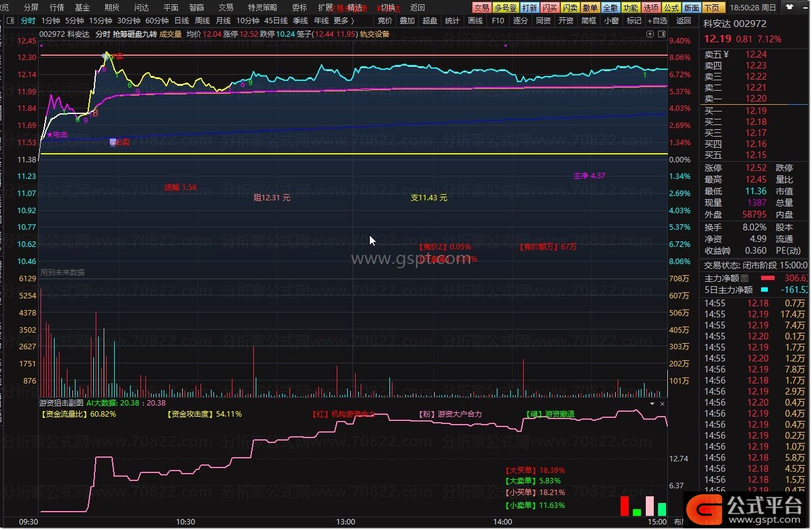Image resolution: width=812 pixels, height=530 pixels.
Task: Click the 14:00 marker on time axis
Action: [502, 521]
